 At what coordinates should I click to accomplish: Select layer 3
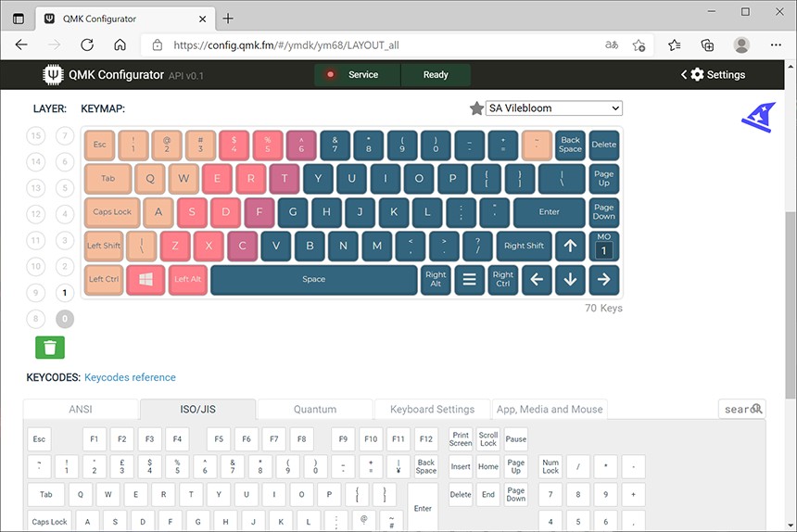65,240
